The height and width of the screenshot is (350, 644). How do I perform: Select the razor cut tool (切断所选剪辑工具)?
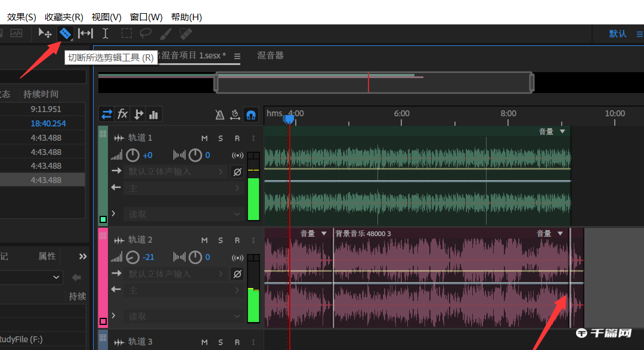[x=66, y=33]
